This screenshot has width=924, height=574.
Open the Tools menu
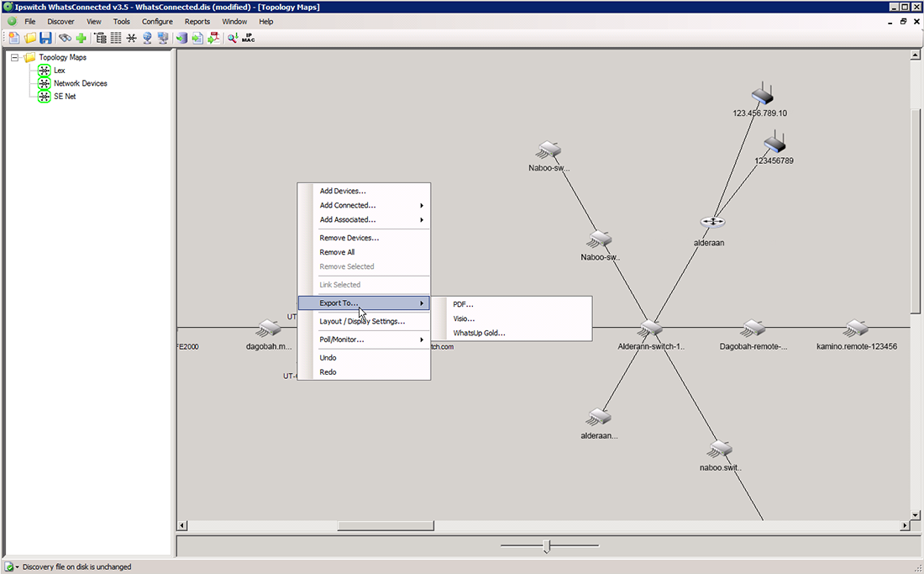tap(122, 22)
